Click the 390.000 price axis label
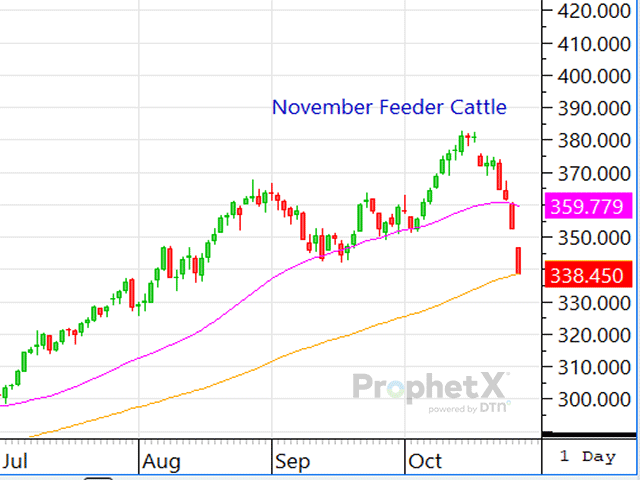 point(587,108)
